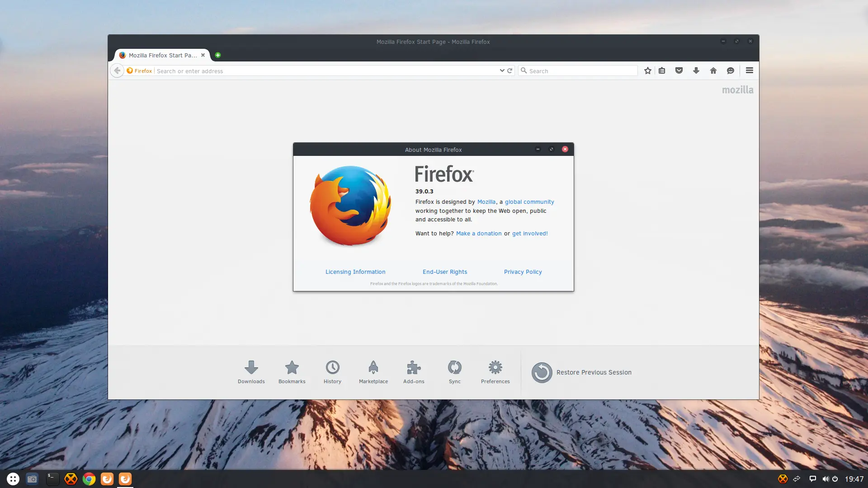Click the Pocket icon in toolbar
The height and width of the screenshot is (488, 868).
tap(679, 70)
